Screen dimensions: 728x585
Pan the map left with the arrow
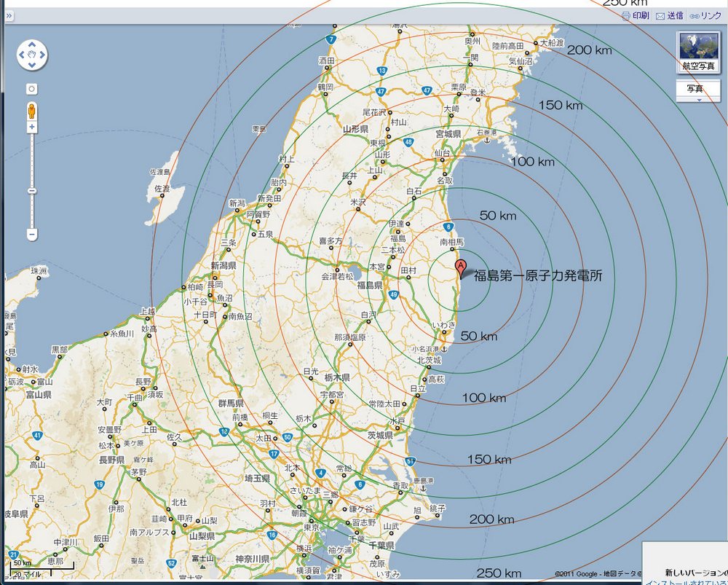[x=21, y=55]
